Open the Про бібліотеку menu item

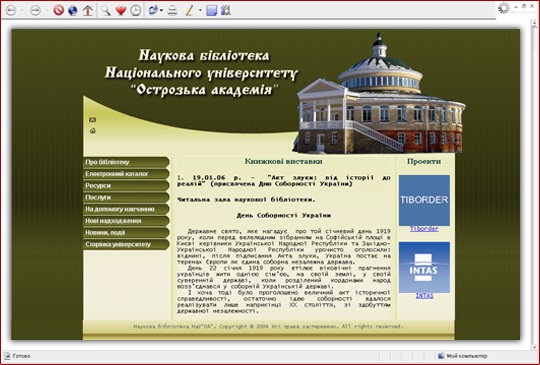tap(126, 162)
